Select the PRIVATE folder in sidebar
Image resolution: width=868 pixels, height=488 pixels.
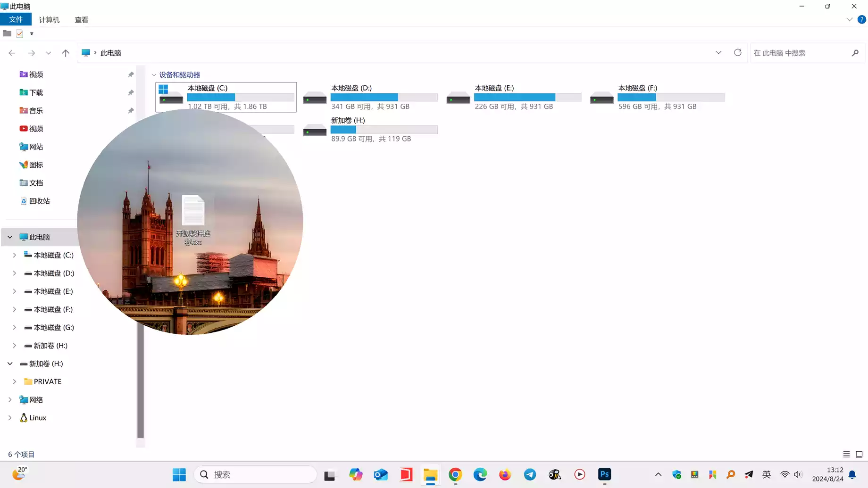tap(47, 381)
